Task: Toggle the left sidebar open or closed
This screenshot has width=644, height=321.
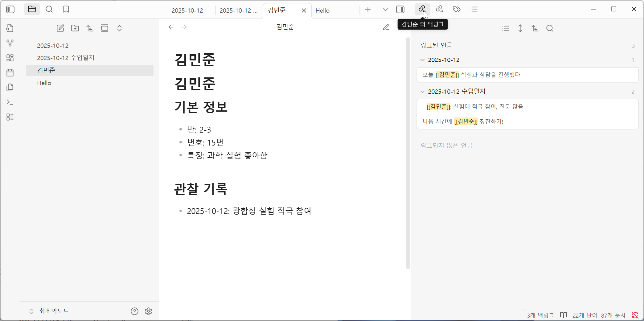Action: point(10,9)
